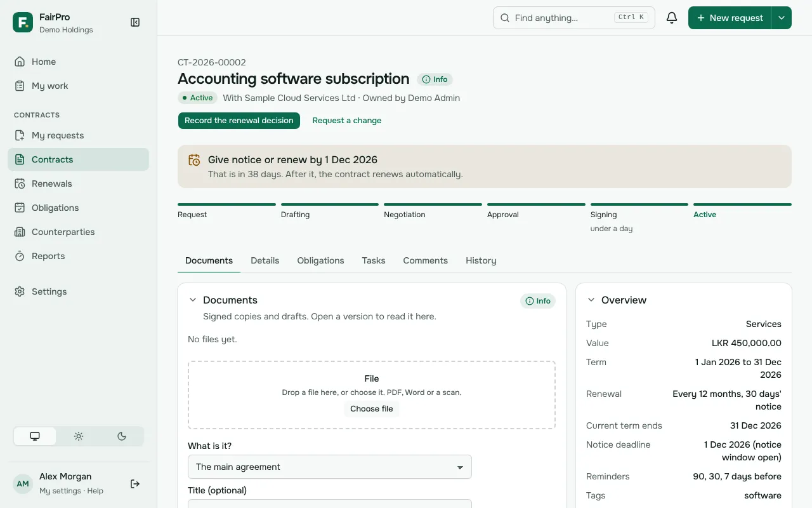
Task: Click the Request a change link
Action: (x=347, y=121)
